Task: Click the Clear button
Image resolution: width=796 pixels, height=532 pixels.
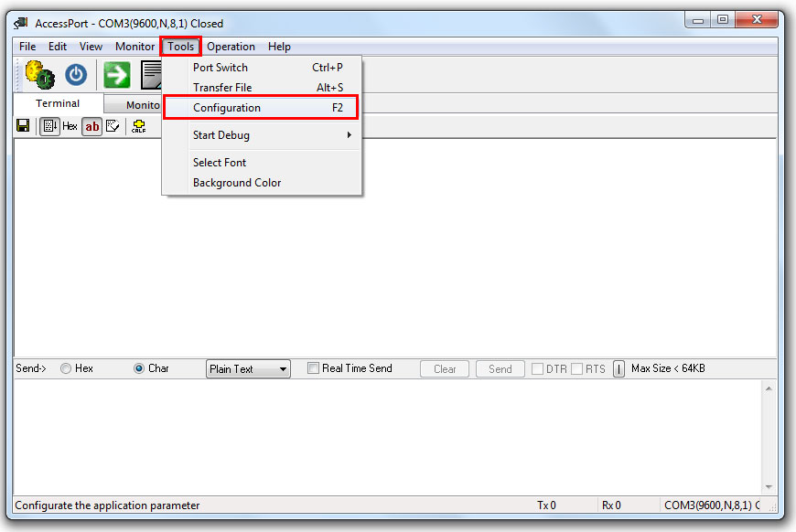Action: click(x=445, y=369)
